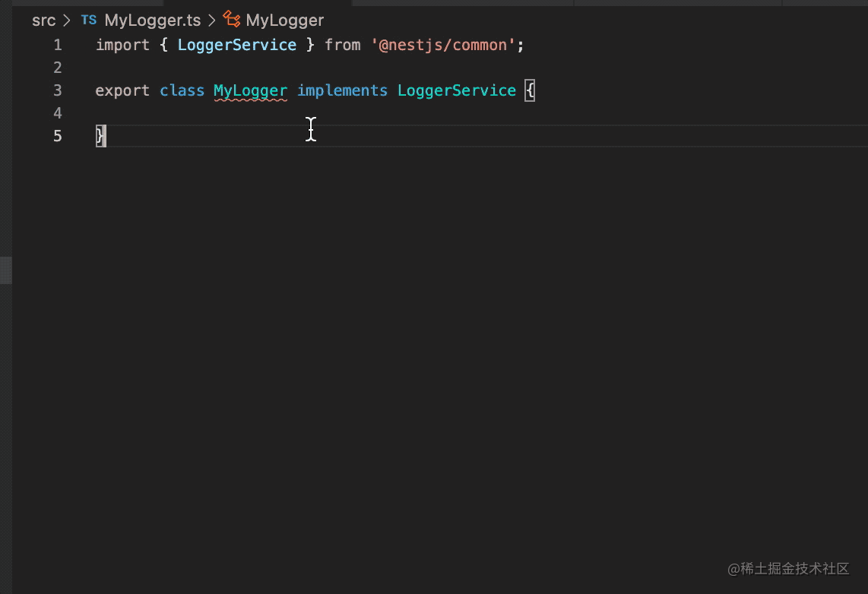
Task: Click the MyLogger class symbol icon
Action: click(231, 19)
